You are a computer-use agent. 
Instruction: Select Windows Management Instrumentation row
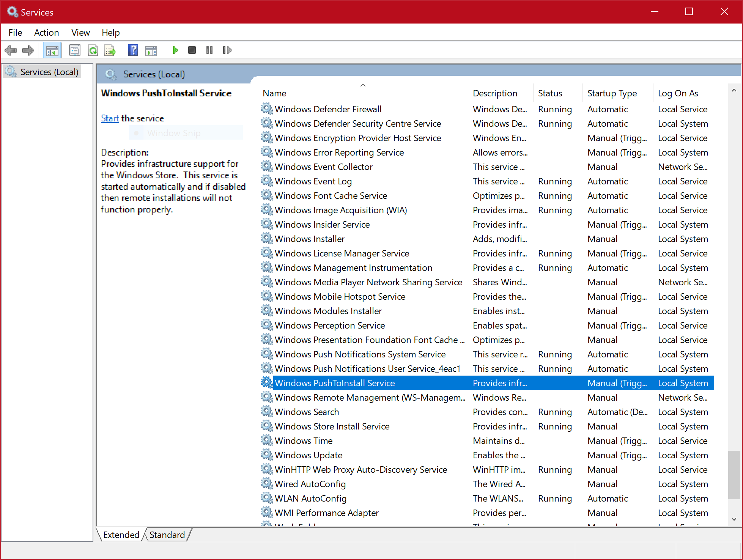[487, 268]
